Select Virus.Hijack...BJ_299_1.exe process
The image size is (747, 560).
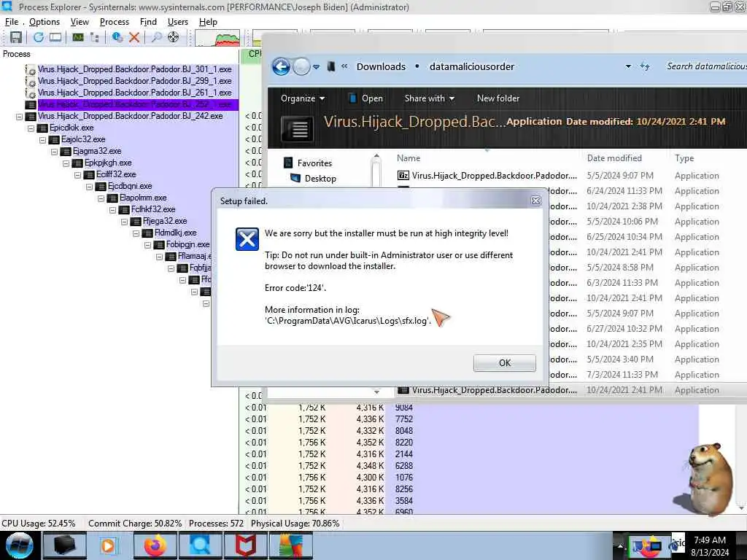point(134,81)
